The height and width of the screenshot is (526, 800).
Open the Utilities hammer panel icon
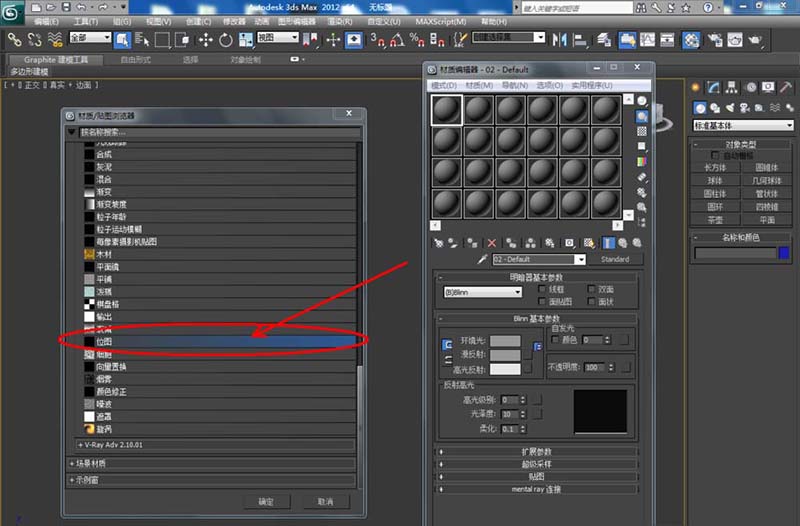785,87
